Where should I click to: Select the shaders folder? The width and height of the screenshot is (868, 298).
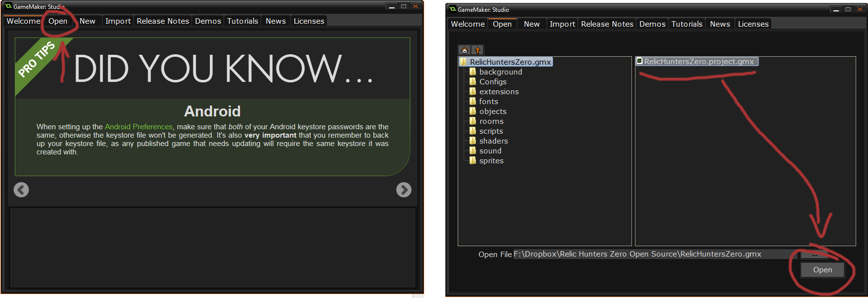point(493,141)
